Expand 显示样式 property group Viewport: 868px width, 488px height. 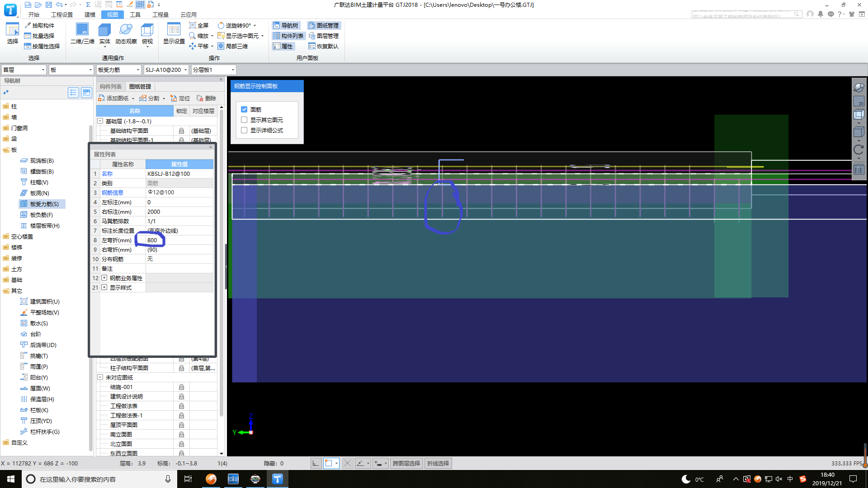pos(104,287)
